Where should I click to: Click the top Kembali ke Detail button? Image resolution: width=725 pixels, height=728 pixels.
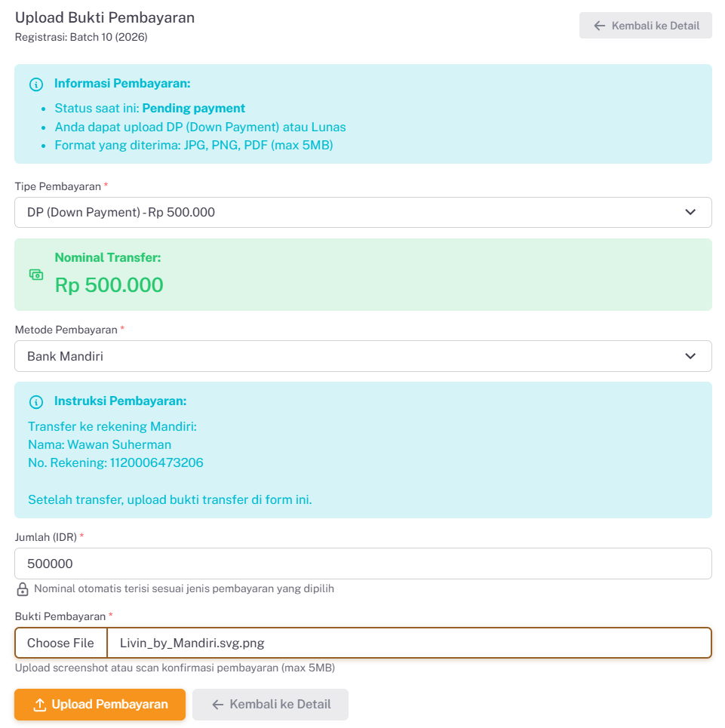point(645,25)
